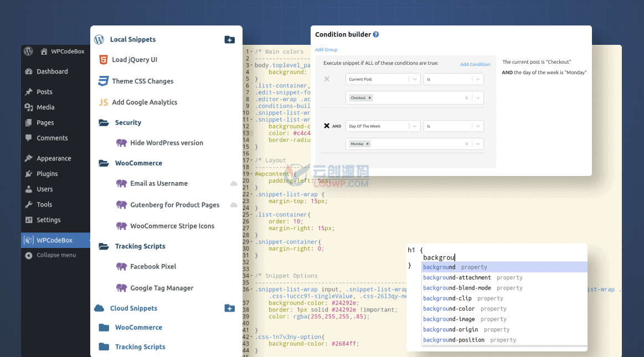The image size is (644, 357).
Task: Select WPCodeBox in admin menu
Action: pyautogui.click(x=55, y=240)
